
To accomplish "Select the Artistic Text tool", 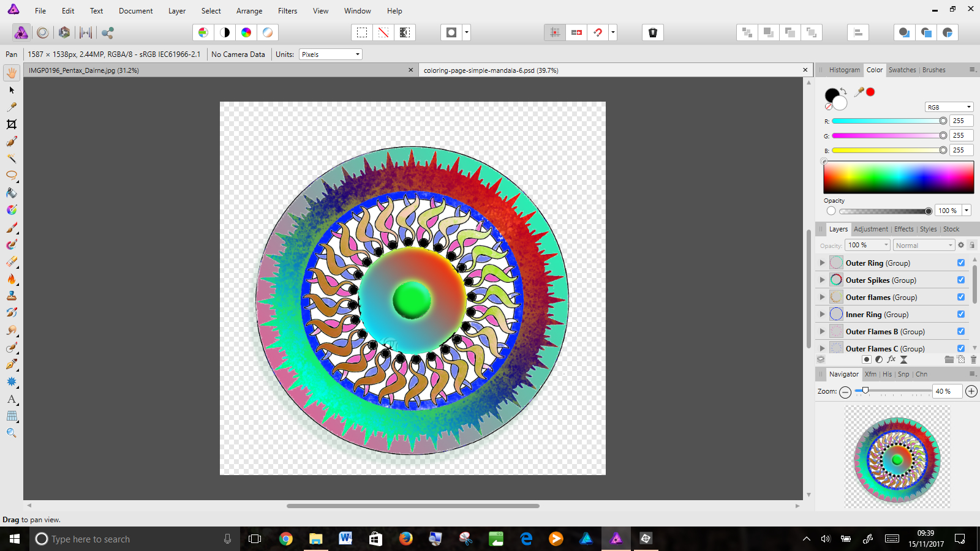I will point(12,399).
